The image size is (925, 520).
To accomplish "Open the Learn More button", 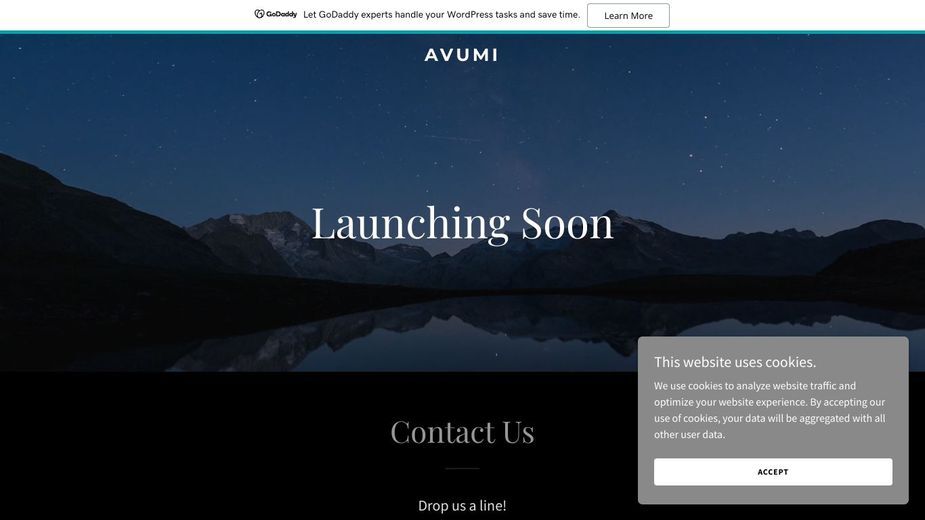I will click(x=628, y=15).
